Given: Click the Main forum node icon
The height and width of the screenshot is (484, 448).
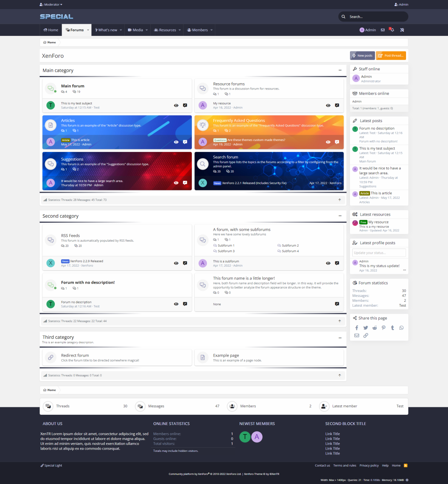Looking at the screenshot, I should pos(51,89).
